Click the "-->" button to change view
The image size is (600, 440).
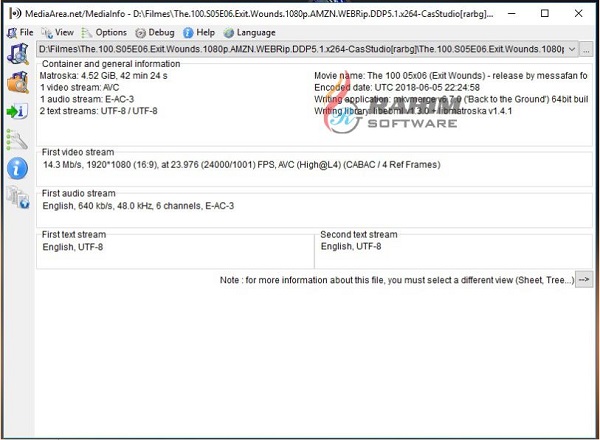pos(584,280)
